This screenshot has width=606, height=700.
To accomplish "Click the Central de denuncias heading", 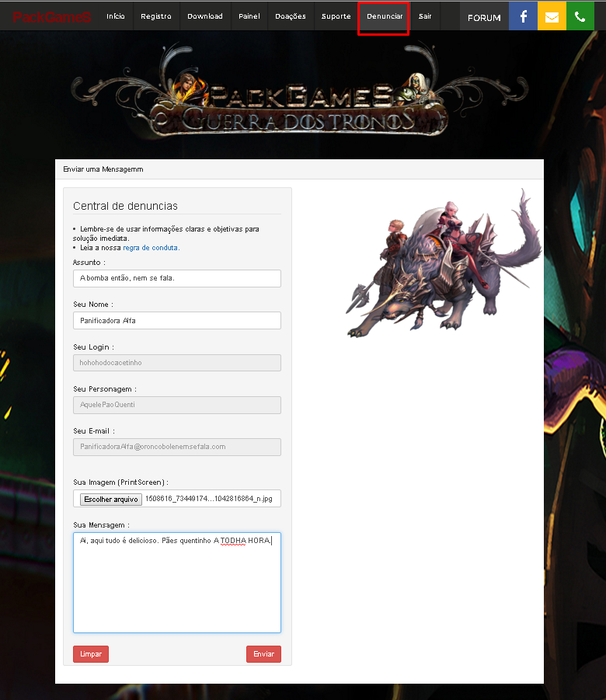I will click(x=125, y=206).
